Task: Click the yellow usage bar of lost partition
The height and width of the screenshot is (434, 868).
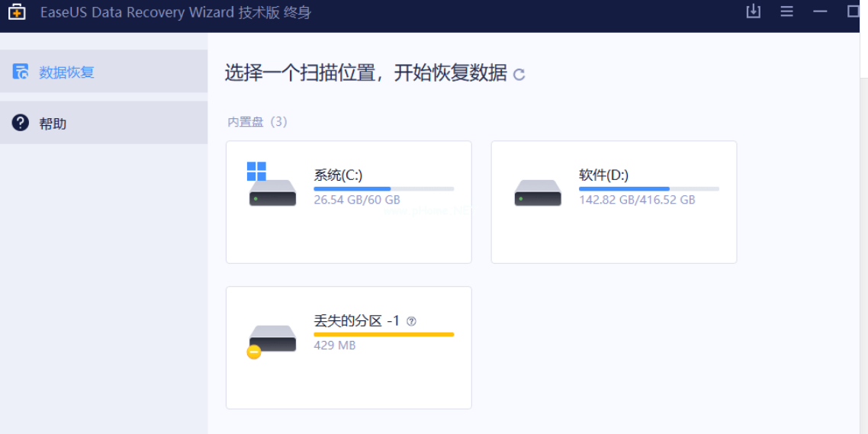Action: click(384, 334)
